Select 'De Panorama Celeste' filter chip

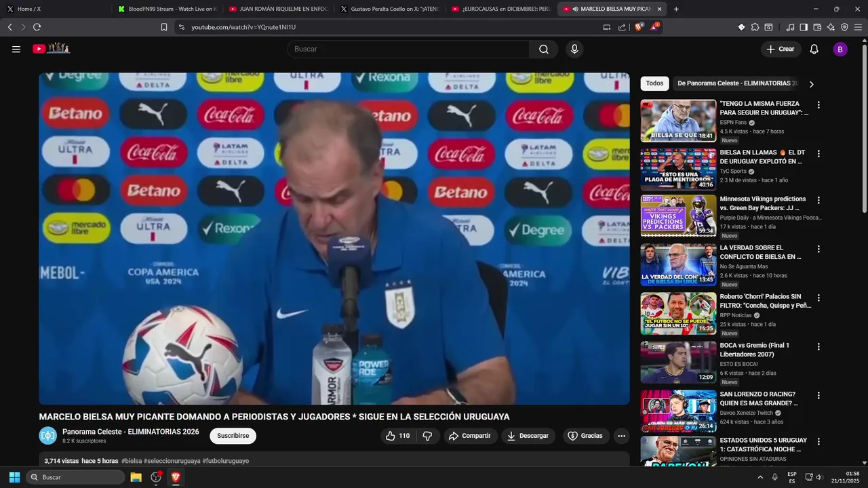[x=737, y=83]
